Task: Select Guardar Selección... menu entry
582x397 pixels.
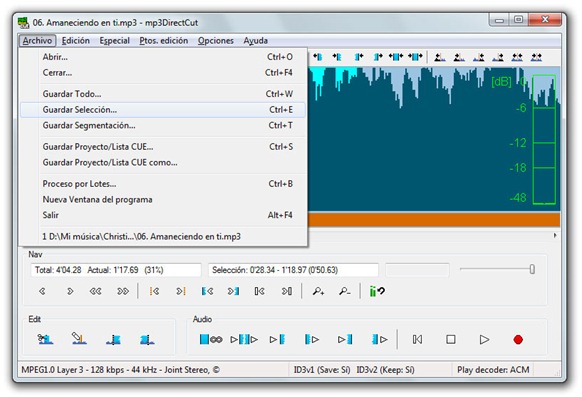Action: pos(163,110)
